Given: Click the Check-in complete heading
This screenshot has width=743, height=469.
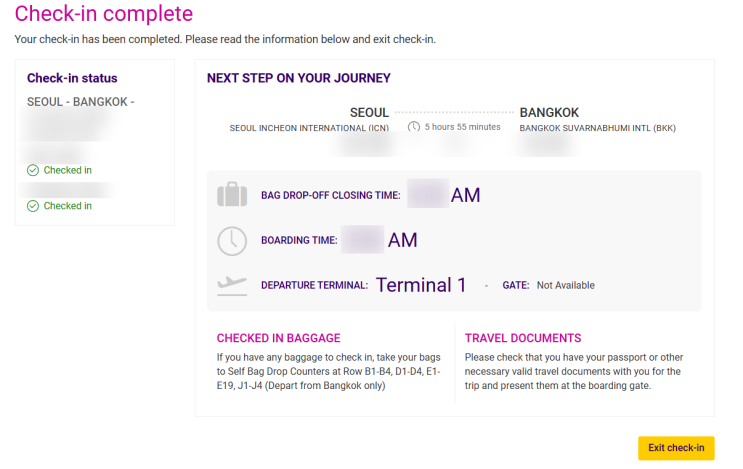Looking at the screenshot, I should click(104, 14).
